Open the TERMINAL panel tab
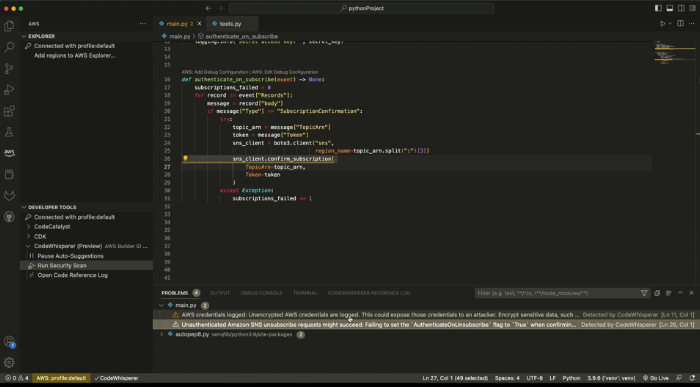700x387 pixels. pos(305,293)
